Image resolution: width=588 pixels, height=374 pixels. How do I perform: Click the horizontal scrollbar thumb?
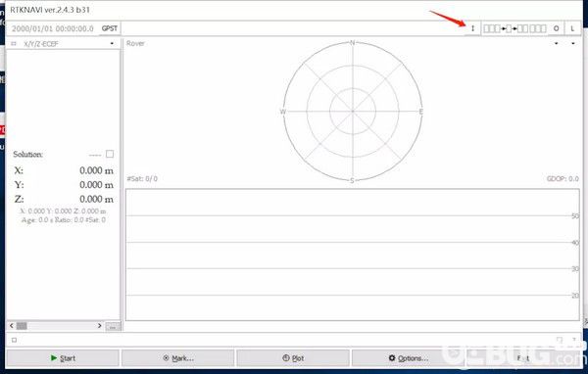(x=22, y=326)
